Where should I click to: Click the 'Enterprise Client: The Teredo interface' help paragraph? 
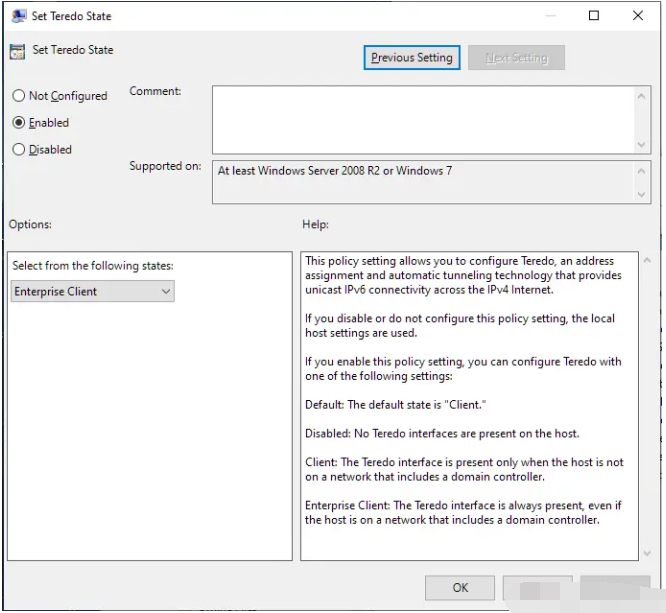463,512
